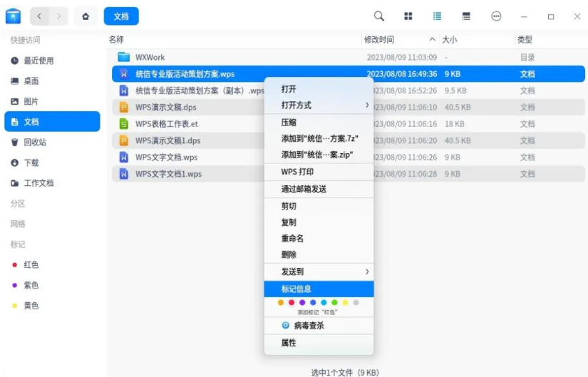This screenshot has height=377, width=588.
Task: Click status text 选中1个文件 (9 KB)
Action: click(x=345, y=373)
